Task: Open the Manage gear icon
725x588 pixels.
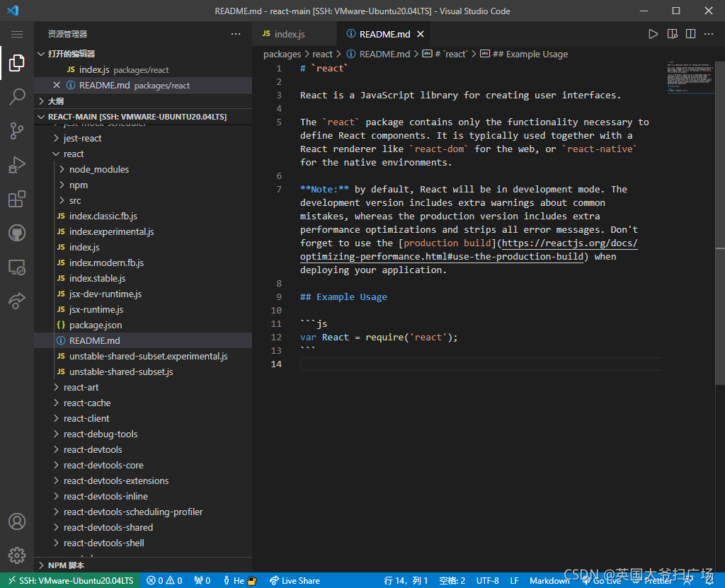Action: tap(17, 555)
